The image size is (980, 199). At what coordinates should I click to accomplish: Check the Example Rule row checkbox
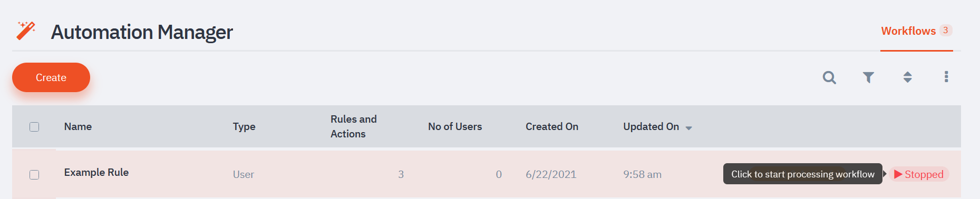[x=34, y=175]
